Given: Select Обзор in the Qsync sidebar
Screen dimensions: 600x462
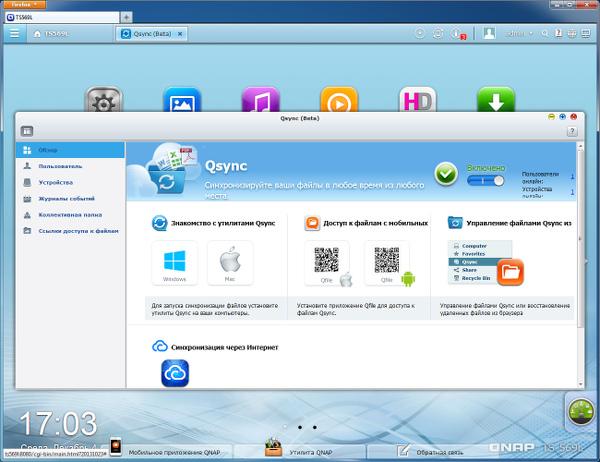Looking at the screenshot, I should click(x=70, y=150).
